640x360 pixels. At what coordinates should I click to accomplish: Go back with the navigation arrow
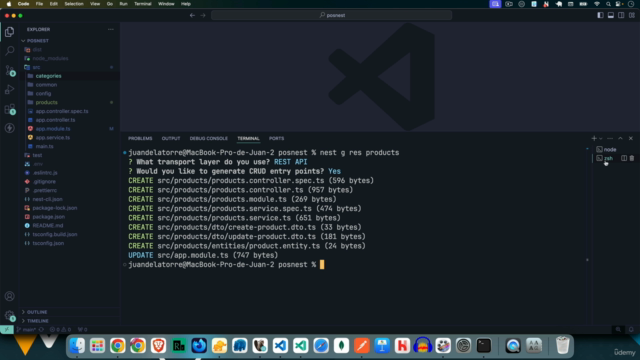(x=192, y=15)
